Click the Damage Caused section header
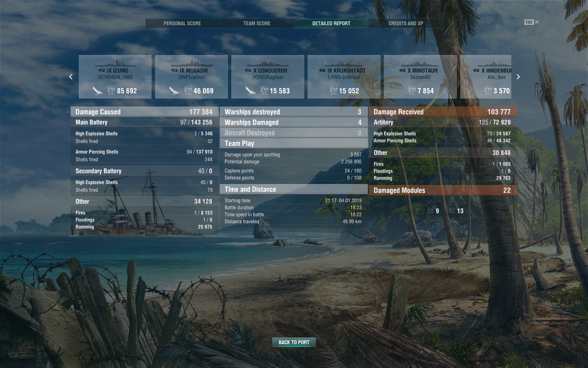 [x=145, y=111]
